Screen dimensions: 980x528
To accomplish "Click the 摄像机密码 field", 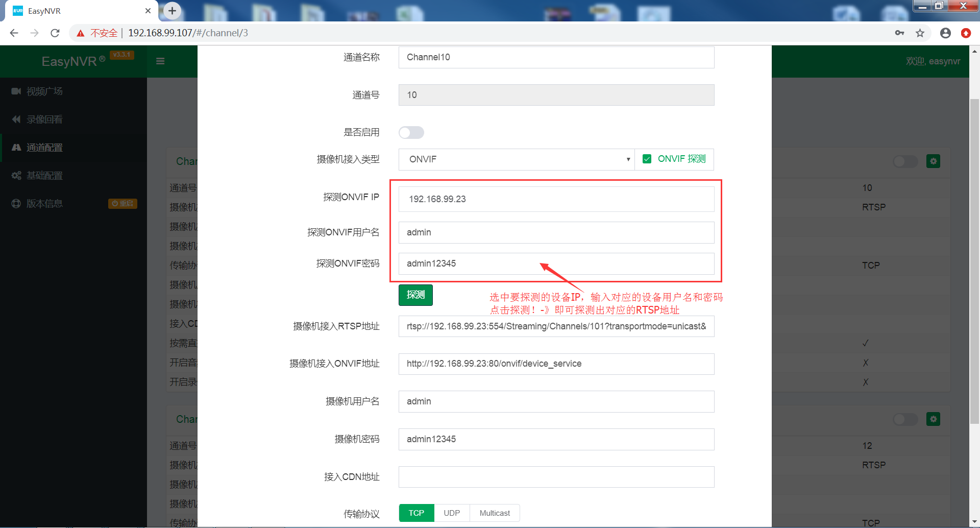I will coord(556,439).
